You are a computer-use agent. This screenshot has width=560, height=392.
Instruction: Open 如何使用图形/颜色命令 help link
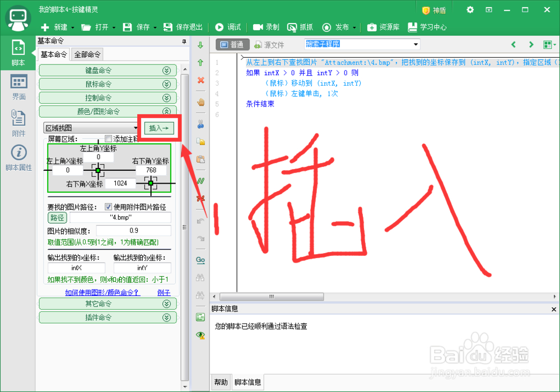[102, 293]
